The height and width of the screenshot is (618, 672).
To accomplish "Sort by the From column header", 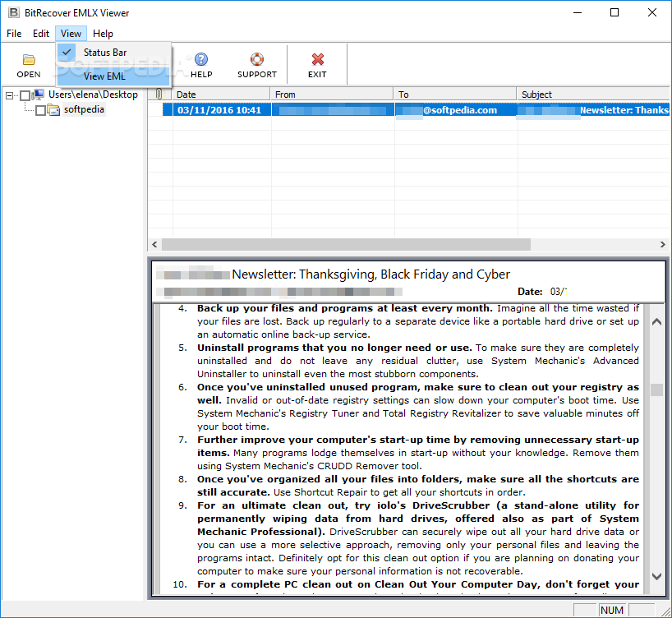I will point(332,94).
